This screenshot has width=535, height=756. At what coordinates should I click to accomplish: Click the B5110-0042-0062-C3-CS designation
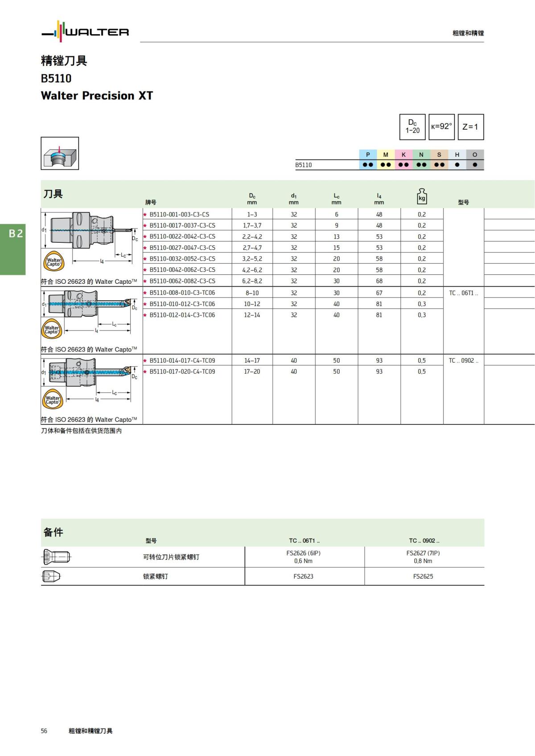tap(182, 270)
